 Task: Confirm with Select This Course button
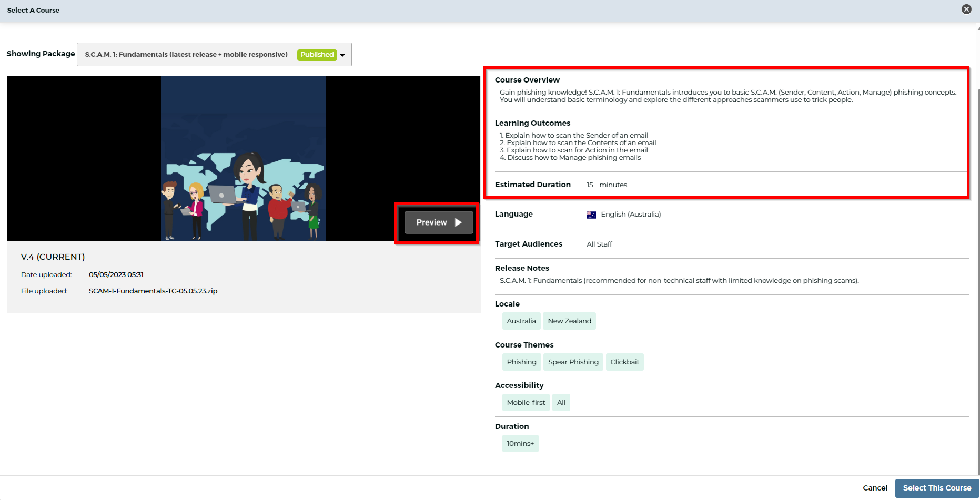937,488
